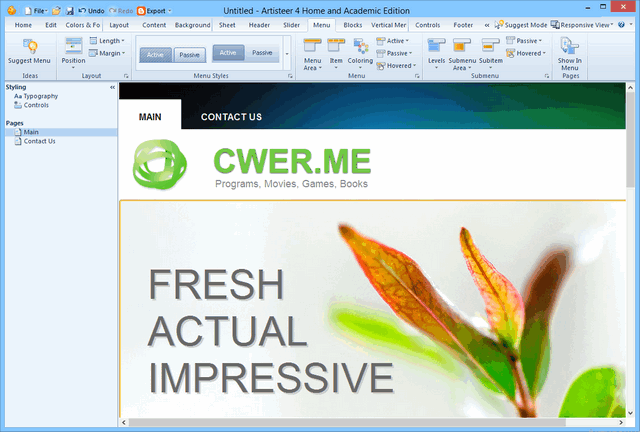The height and width of the screenshot is (432, 640).
Task: Enable Suggest Mode
Action: click(521, 25)
